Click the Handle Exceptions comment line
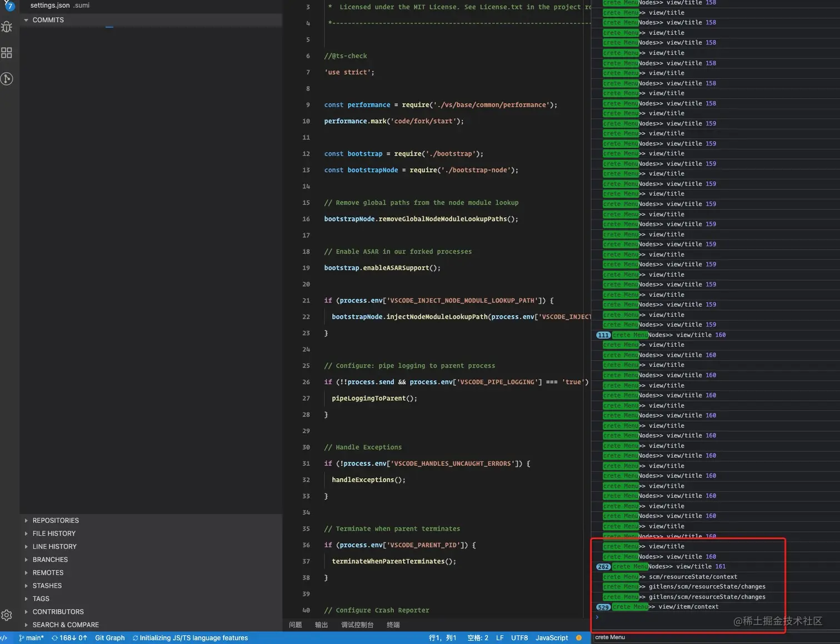Image resolution: width=840 pixels, height=644 pixels. tap(363, 447)
